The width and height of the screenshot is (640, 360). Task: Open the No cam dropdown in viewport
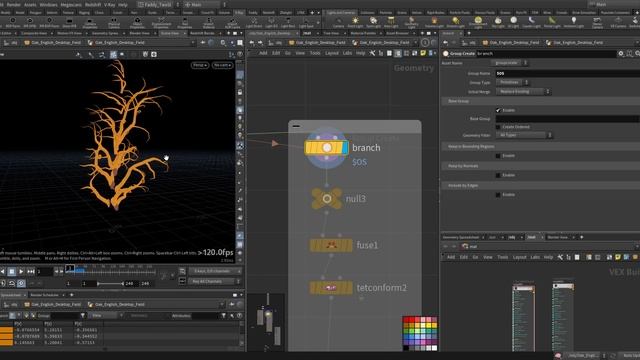click(222, 65)
